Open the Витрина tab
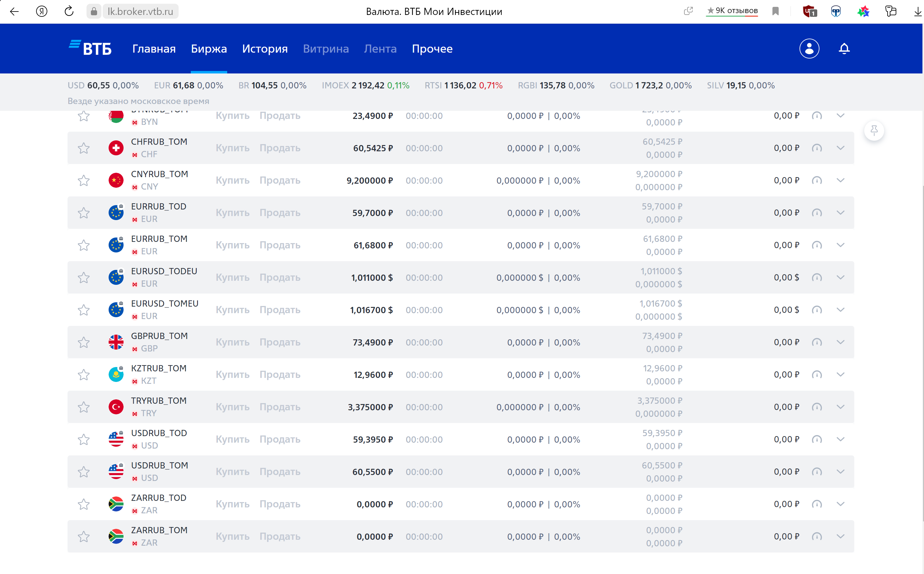 [x=326, y=49]
